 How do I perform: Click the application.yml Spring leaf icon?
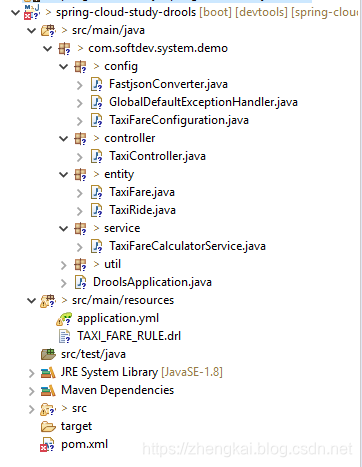(x=64, y=318)
